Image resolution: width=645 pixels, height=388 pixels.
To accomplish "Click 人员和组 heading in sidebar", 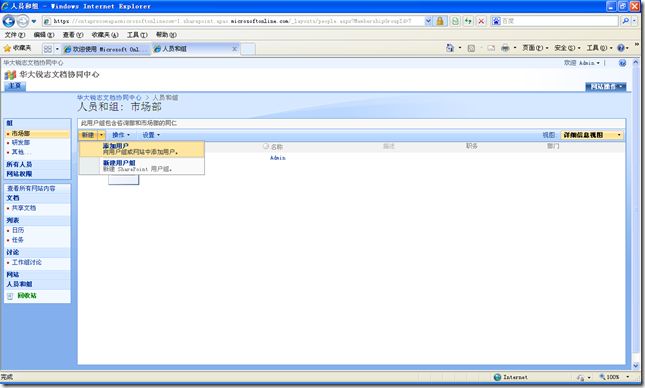I will point(19,284).
